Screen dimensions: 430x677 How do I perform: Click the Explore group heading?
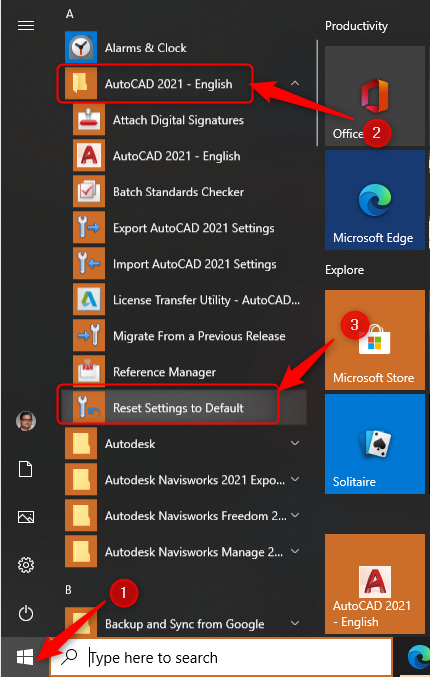(345, 270)
